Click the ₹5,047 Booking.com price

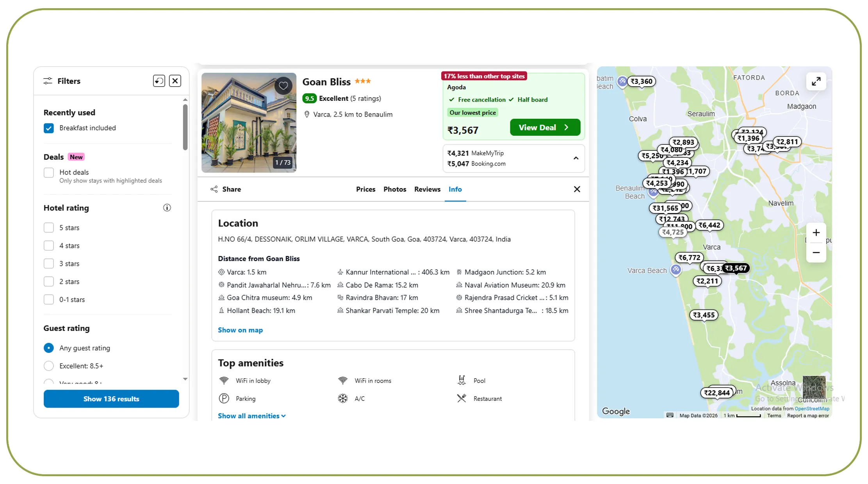coord(476,164)
